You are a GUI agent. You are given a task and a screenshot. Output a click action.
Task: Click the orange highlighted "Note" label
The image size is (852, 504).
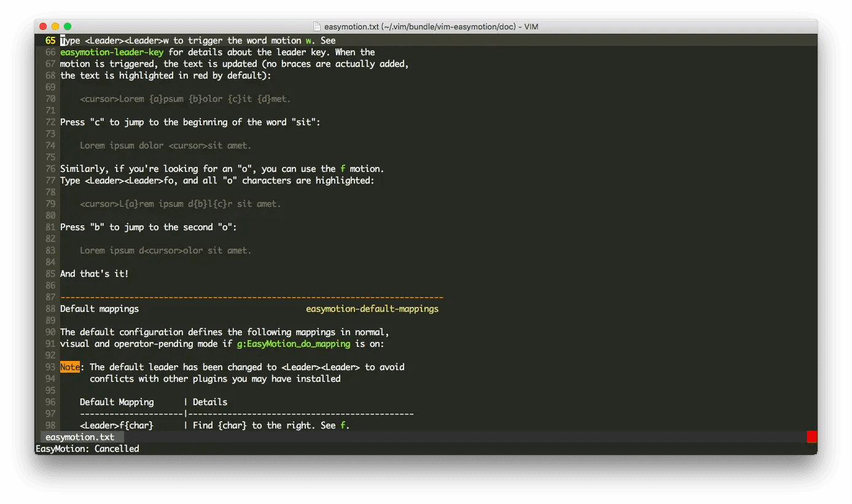coord(70,367)
